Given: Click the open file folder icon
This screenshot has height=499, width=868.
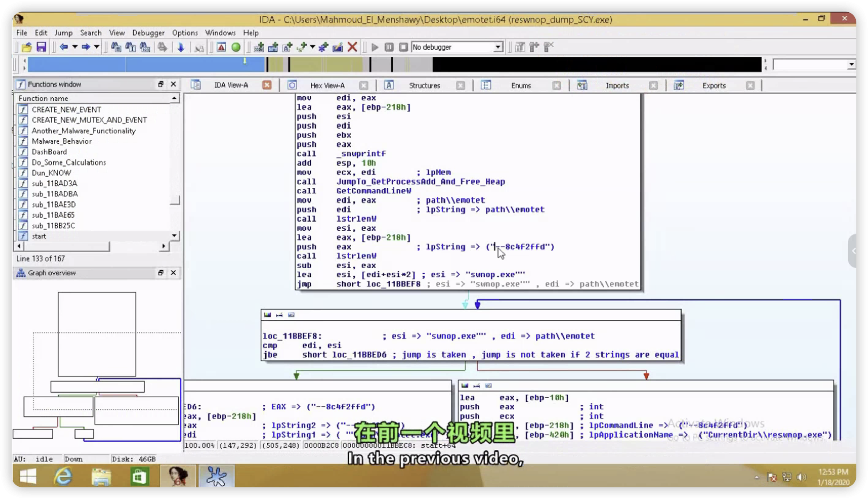Looking at the screenshot, I should (x=27, y=47).
